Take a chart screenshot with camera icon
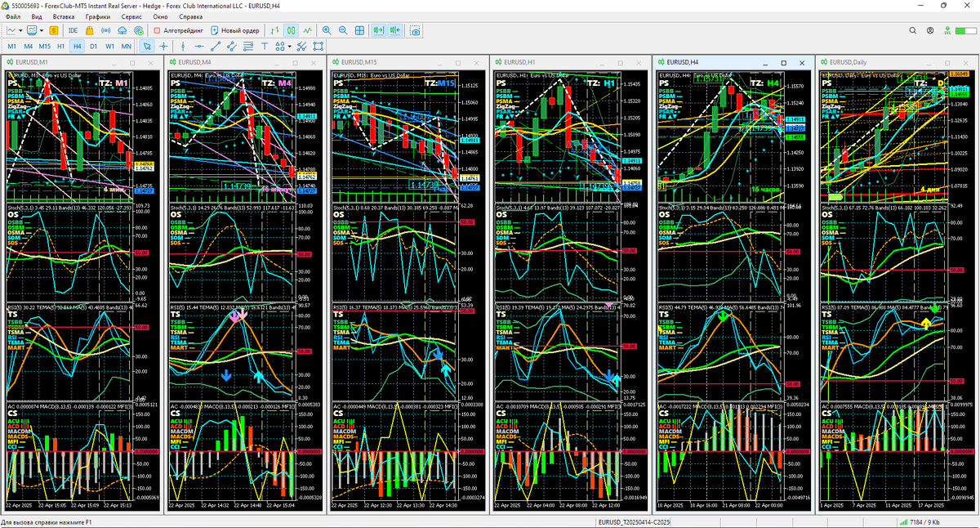The width and height of the screenshot is (980, 528). pos(416,30)
